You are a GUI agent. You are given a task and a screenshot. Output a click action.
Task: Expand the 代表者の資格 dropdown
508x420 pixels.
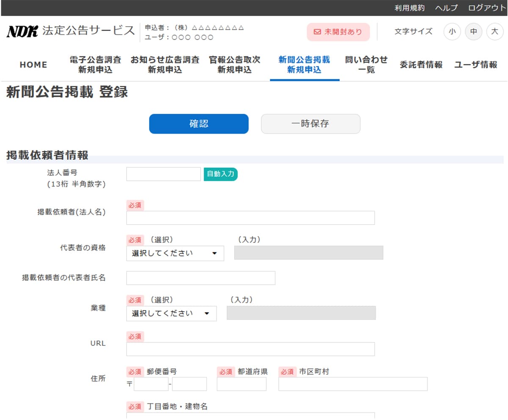[175, 253]
